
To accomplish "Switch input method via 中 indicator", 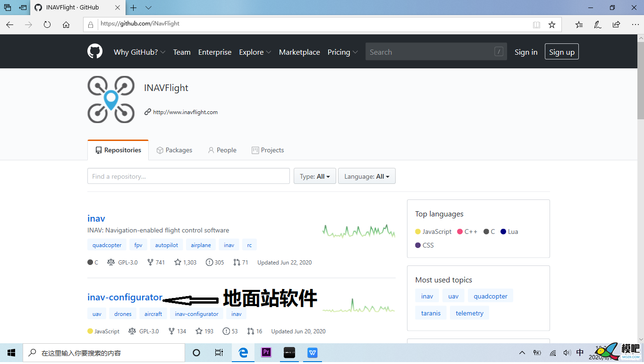I will [580, 353].
